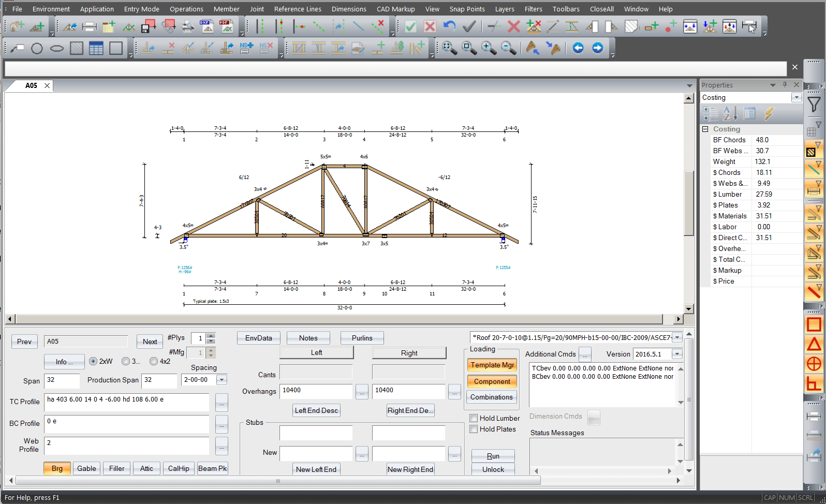826x504 pixels.
Task: Click the TC Profile input field
Action: pos(127,402)
